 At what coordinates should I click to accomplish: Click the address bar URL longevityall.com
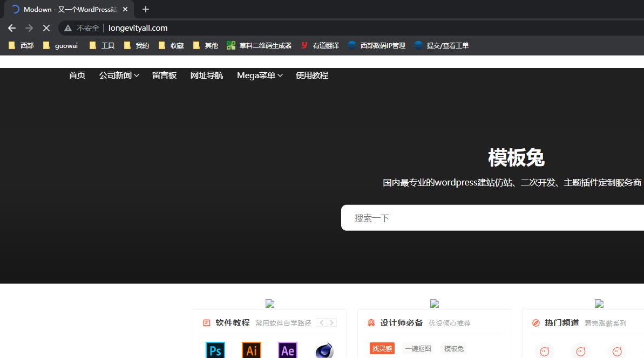click(x=138, y=28)
